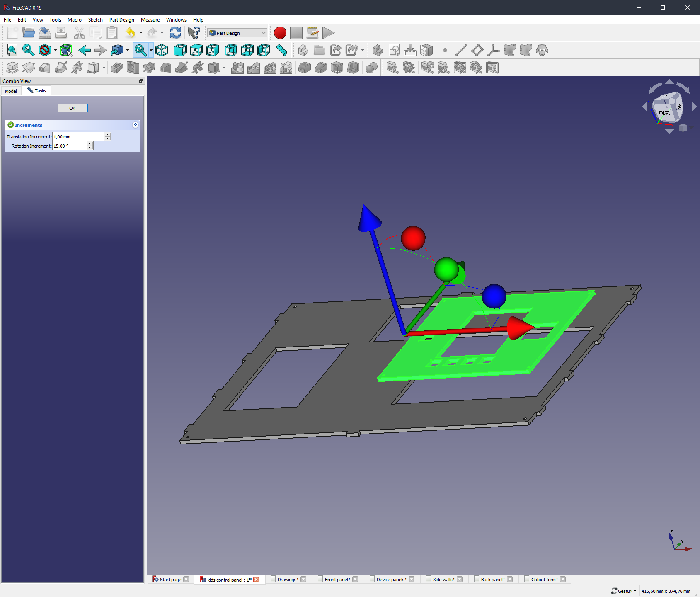
Task: Create a clone using the sheep icon
Action: [542, 50]
